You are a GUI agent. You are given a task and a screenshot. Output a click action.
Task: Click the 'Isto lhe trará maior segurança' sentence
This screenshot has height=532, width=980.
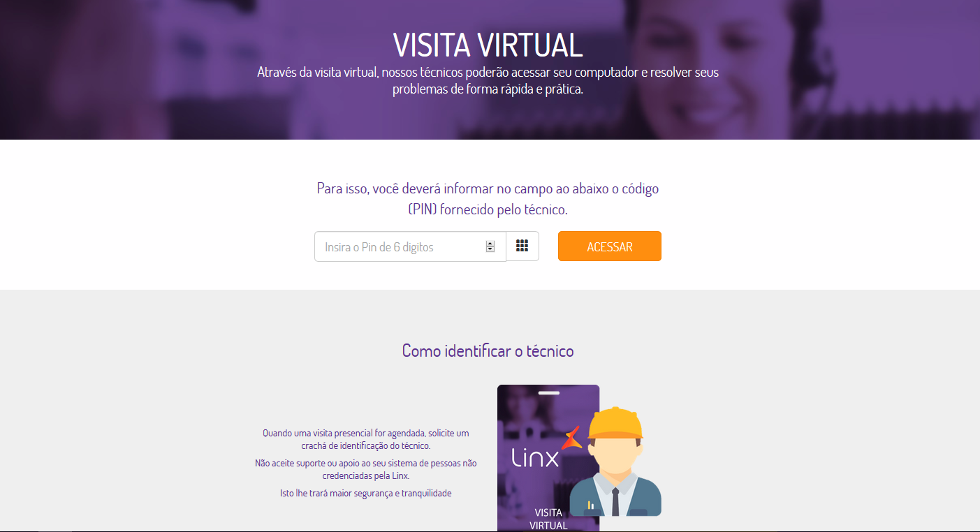(366, 493)
